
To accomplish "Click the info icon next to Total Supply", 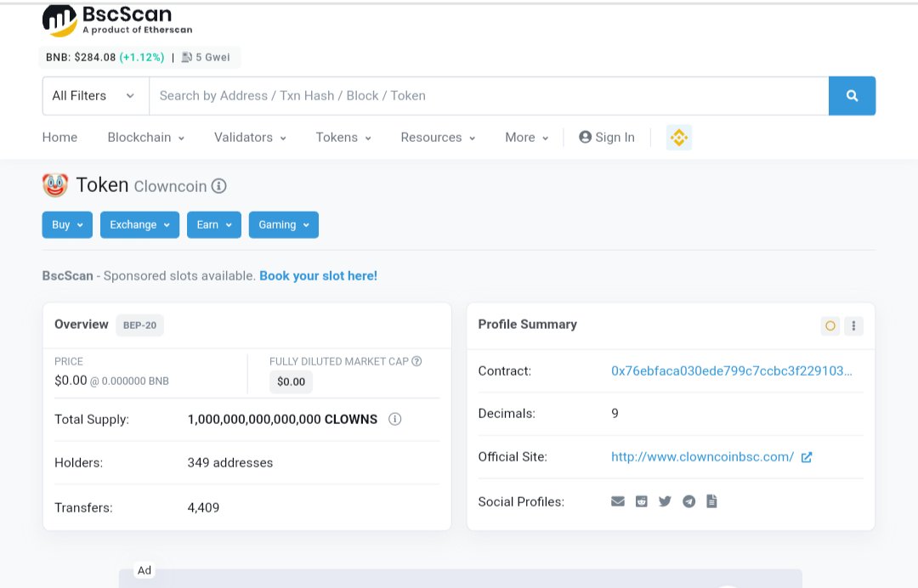I will point(395,419).
